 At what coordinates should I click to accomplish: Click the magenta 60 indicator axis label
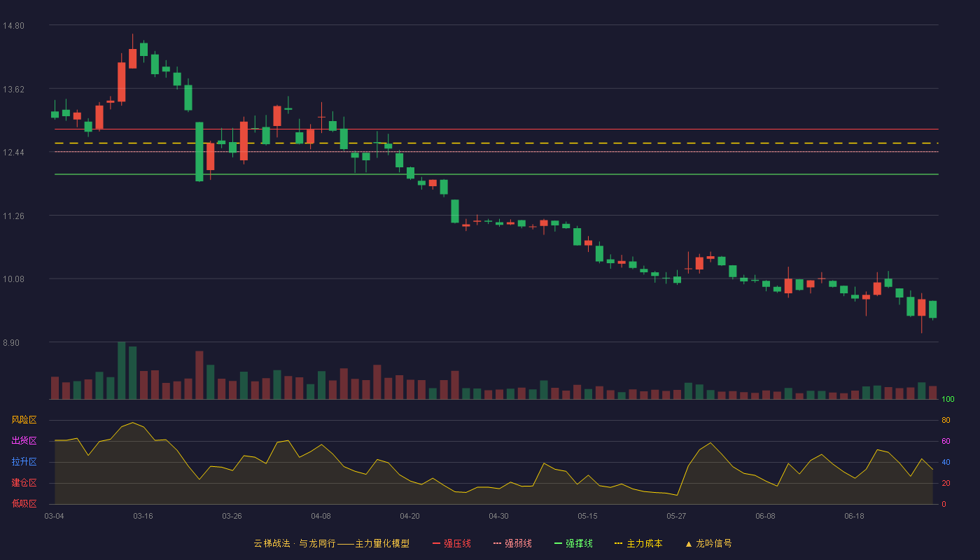946,441
